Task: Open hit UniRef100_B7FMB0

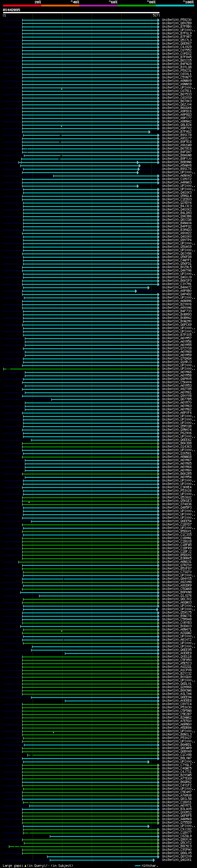Action: tap(176, 26)
